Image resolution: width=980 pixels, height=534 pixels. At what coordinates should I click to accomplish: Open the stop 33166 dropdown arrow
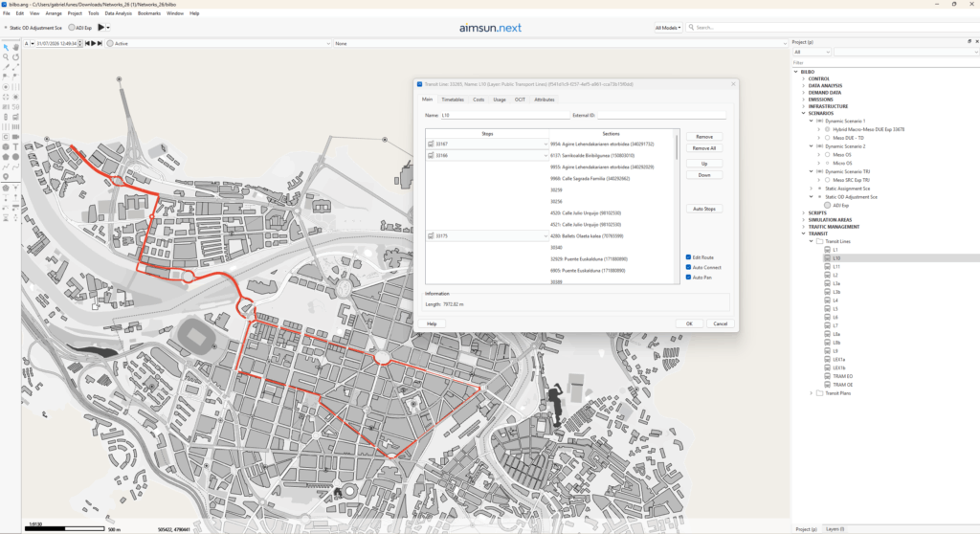(545, 156)
